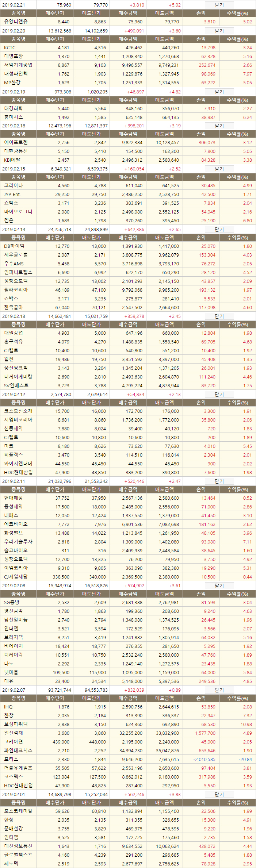Select the SG충방 stock name
The height and width of the screenshot is (868, 256).
(12, 603)
